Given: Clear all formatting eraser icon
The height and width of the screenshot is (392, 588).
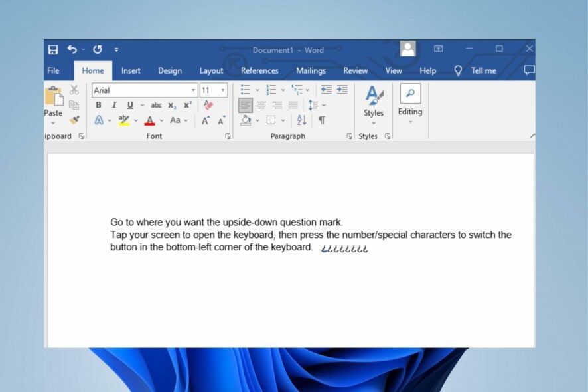Looking at the screenshot, I should click(208, 105).
